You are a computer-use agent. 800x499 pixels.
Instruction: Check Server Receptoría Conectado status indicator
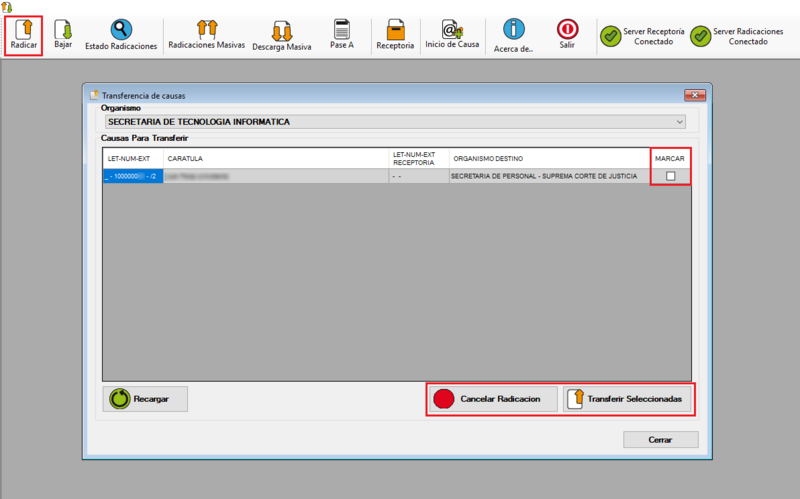pos(642,36)
